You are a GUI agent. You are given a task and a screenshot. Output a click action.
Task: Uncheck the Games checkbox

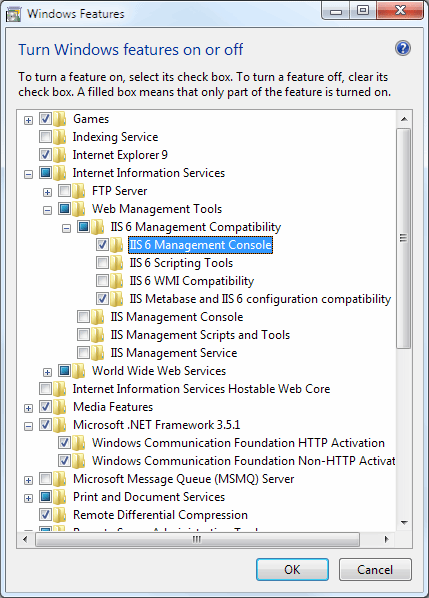tap(45, 119)
